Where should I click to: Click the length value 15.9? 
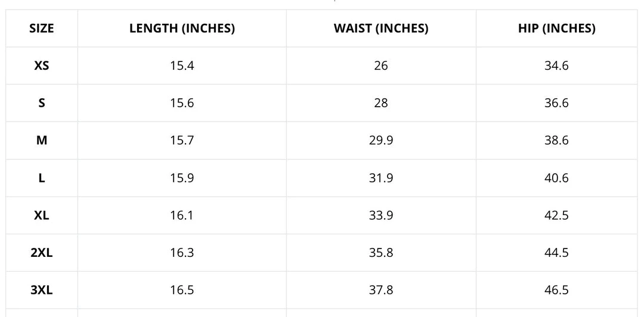pyautogui.click(x=182, y=178)
